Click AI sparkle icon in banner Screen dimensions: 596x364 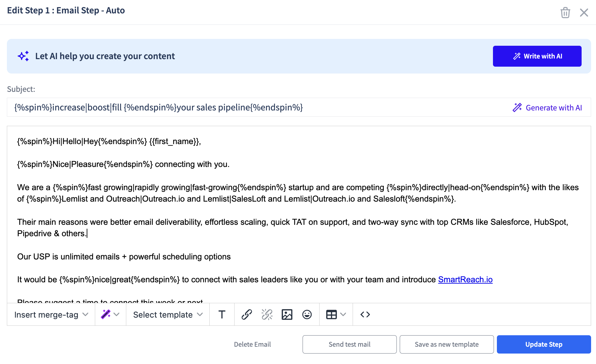click(x=23, y=56)
